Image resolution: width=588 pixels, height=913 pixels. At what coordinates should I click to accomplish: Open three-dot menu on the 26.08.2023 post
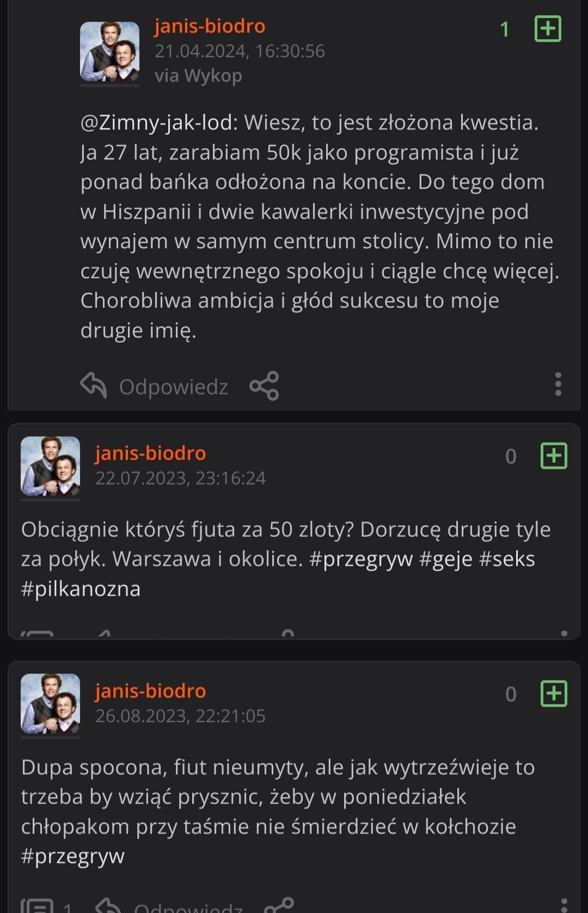pyautogui.click(x=564, y=905)
